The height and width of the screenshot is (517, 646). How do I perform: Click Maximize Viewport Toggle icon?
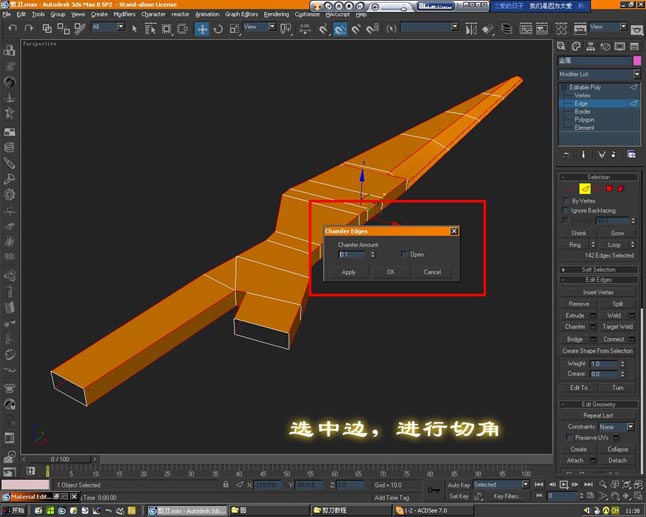[x=638, y=496]
